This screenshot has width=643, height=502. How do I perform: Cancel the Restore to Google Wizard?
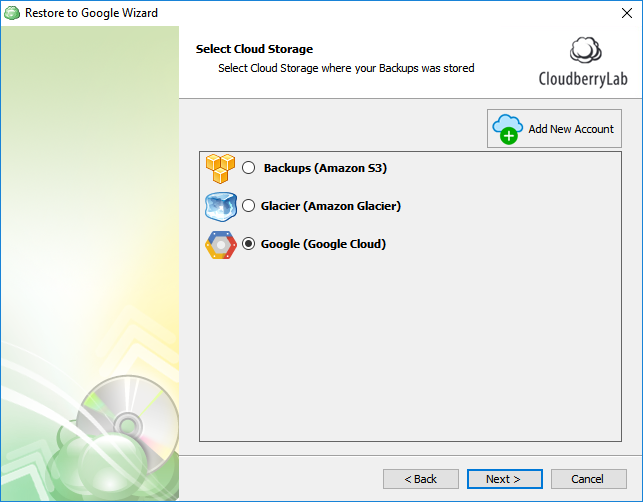click(588, 479)
